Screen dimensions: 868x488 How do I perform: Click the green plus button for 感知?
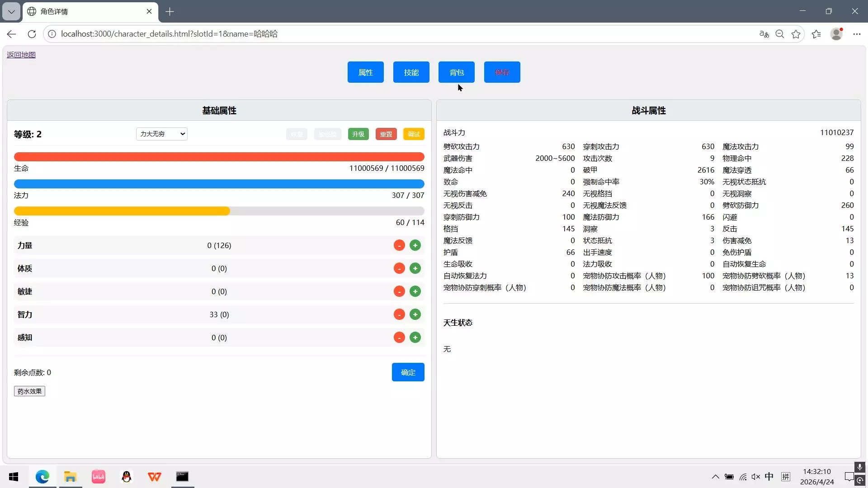(415, 338)
